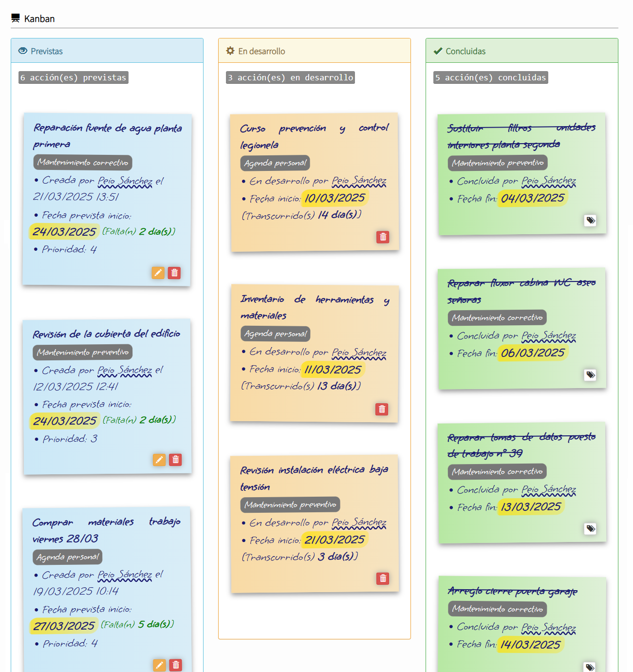Click the Previstas column header

tap(47, 51)
